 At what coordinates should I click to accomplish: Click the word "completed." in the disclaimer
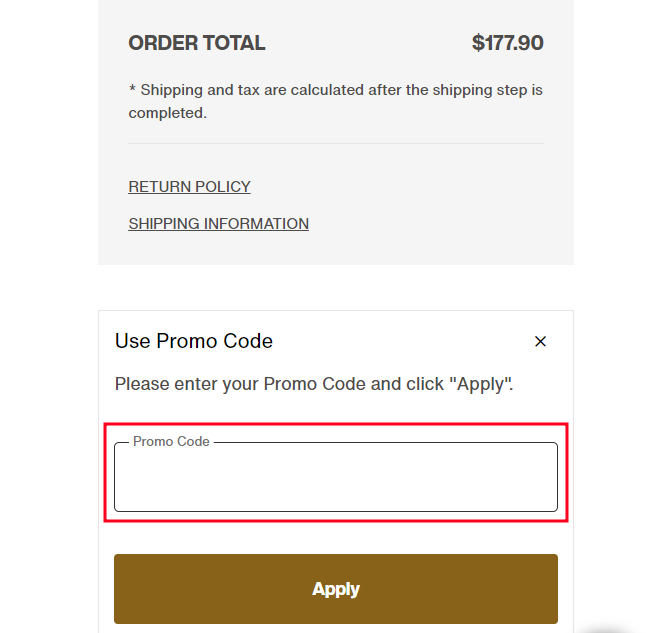[x=168, y=113]
